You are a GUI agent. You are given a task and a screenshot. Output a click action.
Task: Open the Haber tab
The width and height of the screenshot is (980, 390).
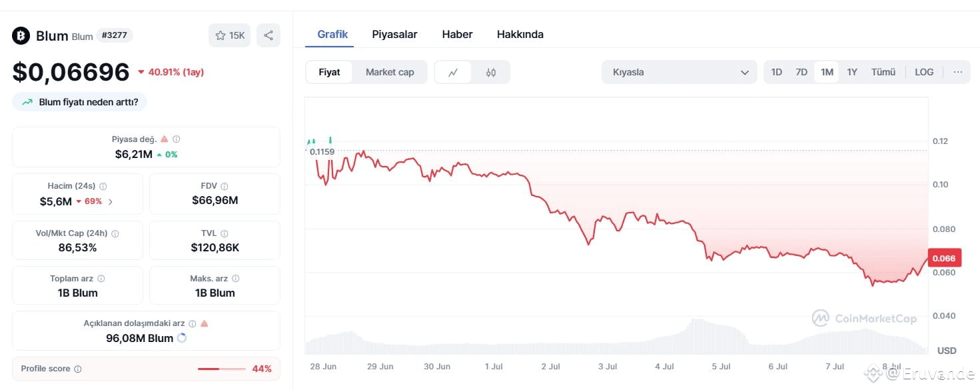[x=457, y=34]
